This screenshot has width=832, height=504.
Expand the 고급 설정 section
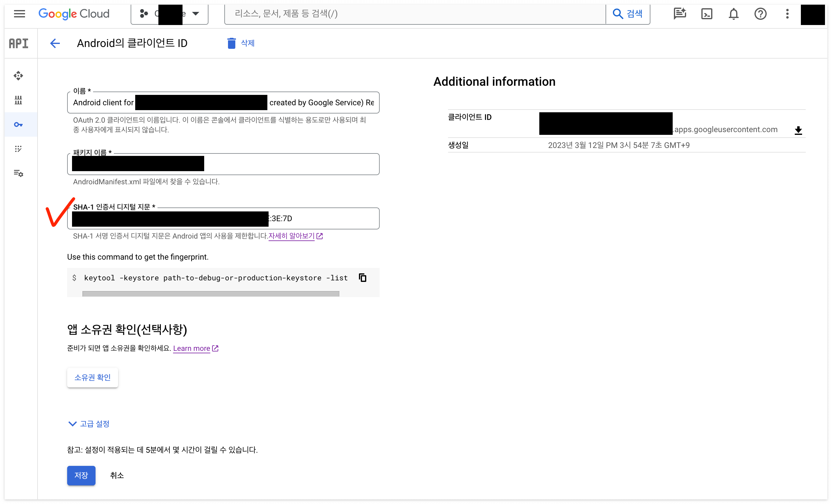(89, 424)
